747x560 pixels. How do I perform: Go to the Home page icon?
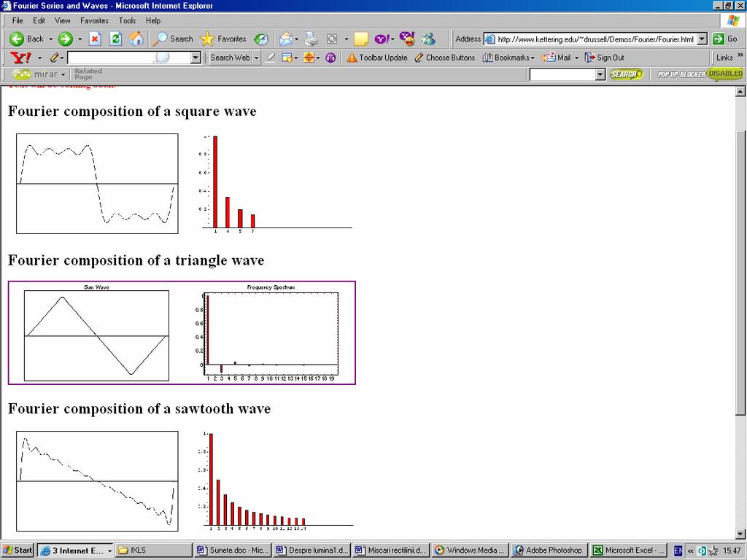pos(136,39)
